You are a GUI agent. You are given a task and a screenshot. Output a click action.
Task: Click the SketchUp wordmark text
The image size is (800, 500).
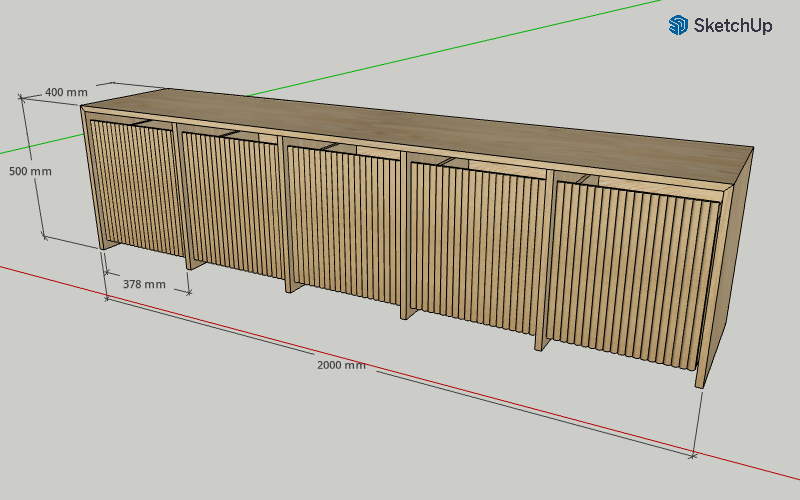point(733,27)
